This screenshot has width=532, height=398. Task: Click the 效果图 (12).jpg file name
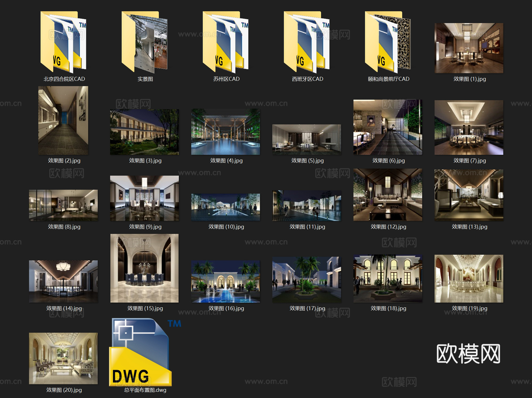389,227
